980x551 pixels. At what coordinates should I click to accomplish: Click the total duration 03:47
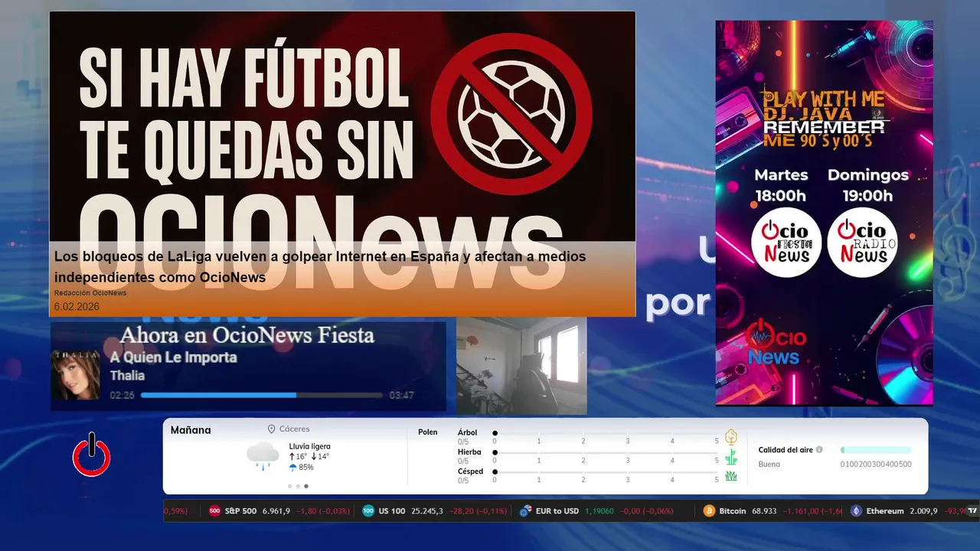402,396
